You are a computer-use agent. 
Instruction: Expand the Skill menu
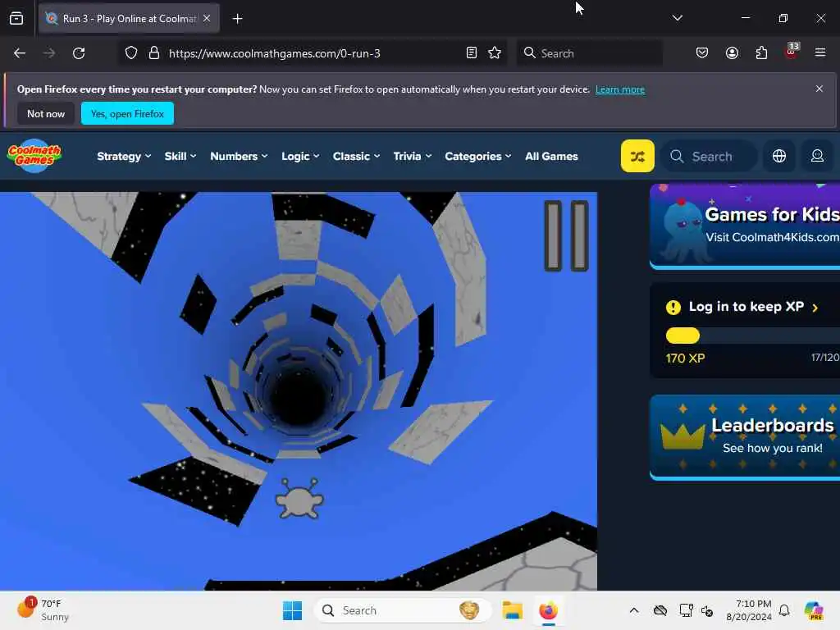[x=180, y=157]
